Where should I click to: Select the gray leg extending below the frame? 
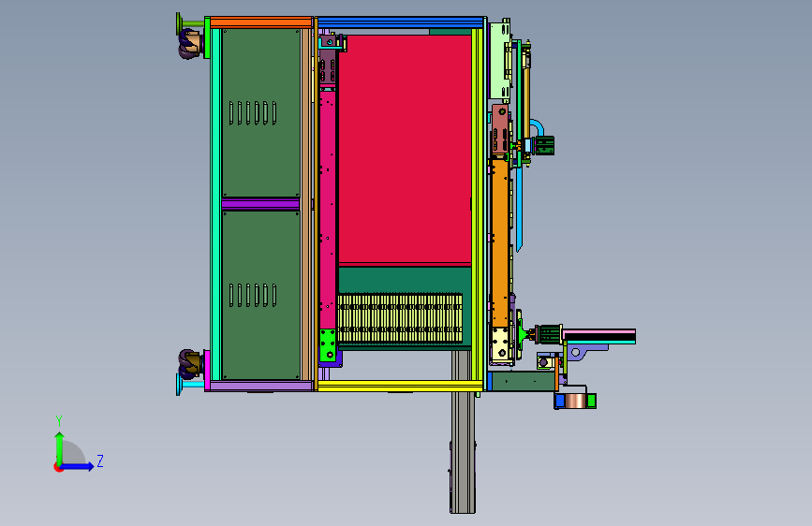click(463, 431)
